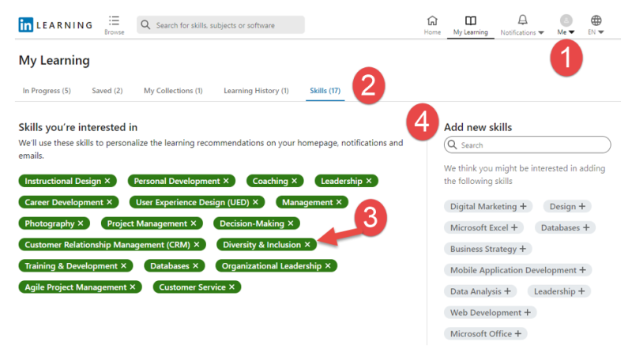The image size is (632, 364).
Task: Remove the Diversity & Inclusion skill
Action: [x=307, y=245]
